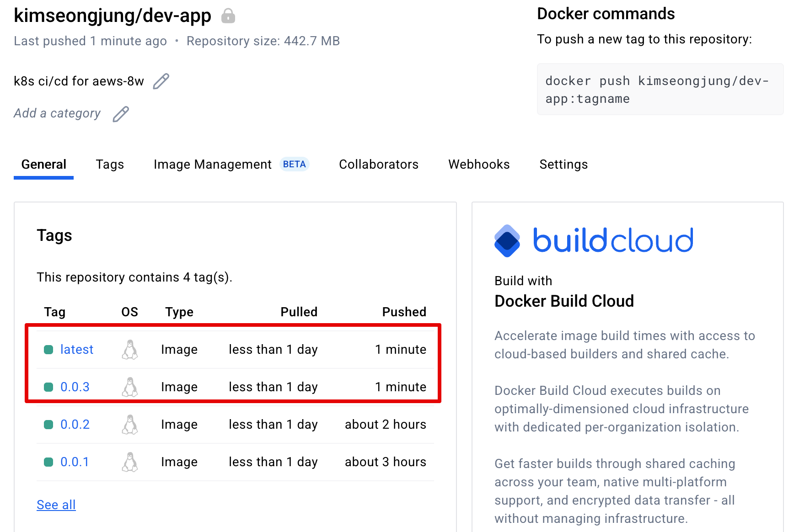Screen dimensions: 794x532
Task: Click '1 minute' pushed time in 0.0.3 row
Action: pyautogui.click(x=401, y=387)
